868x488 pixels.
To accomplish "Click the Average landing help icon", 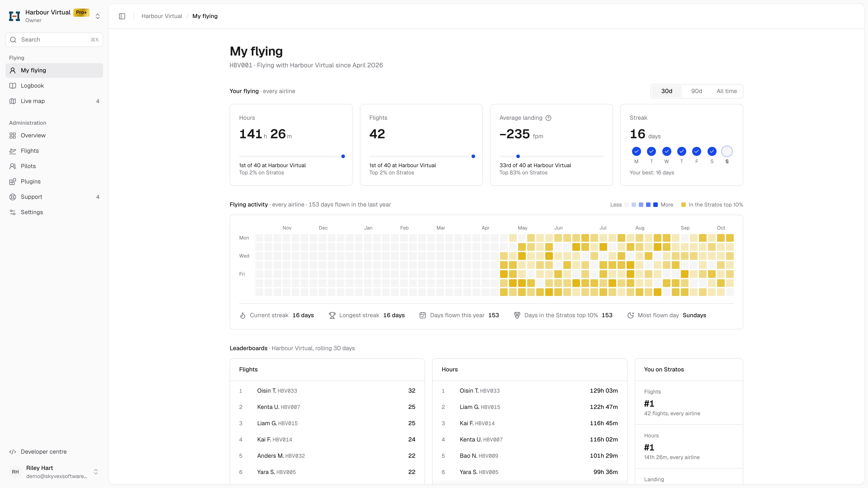I will tap(548, 118).
